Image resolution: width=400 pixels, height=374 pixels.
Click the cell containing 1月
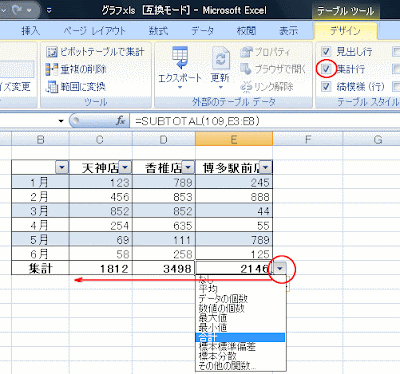click(40, 182)
